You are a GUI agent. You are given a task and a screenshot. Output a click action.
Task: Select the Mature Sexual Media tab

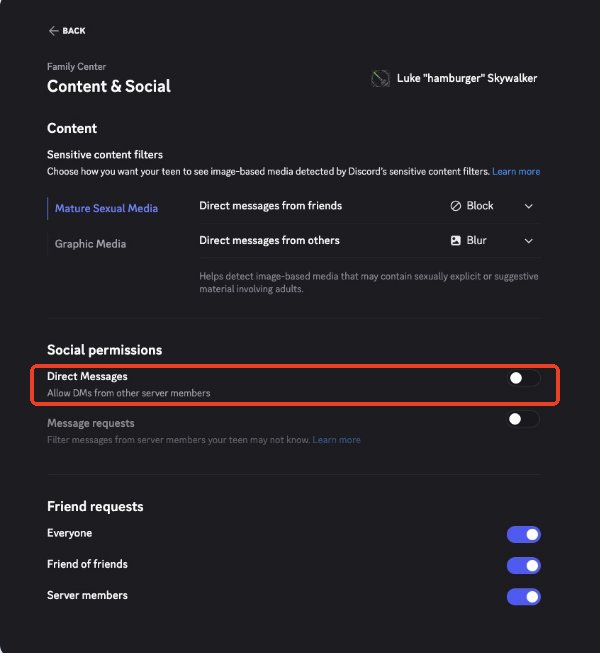(x=106, y=208)
